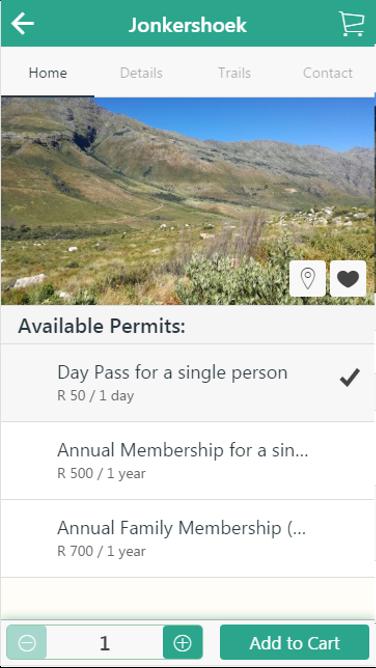Open the Trails tab

point(235,73)
